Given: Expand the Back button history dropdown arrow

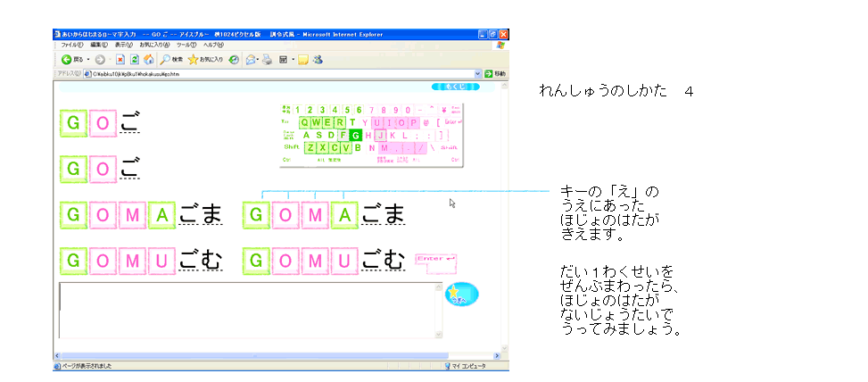Looking at the screenshot, I should click(x=87, y=59).
